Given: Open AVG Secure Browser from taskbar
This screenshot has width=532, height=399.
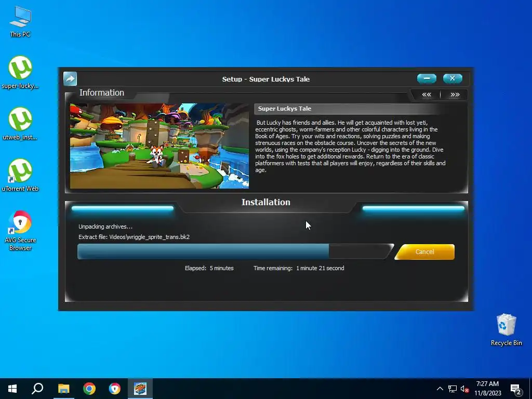Looking at the screenshot, I should tap(115, 389).
